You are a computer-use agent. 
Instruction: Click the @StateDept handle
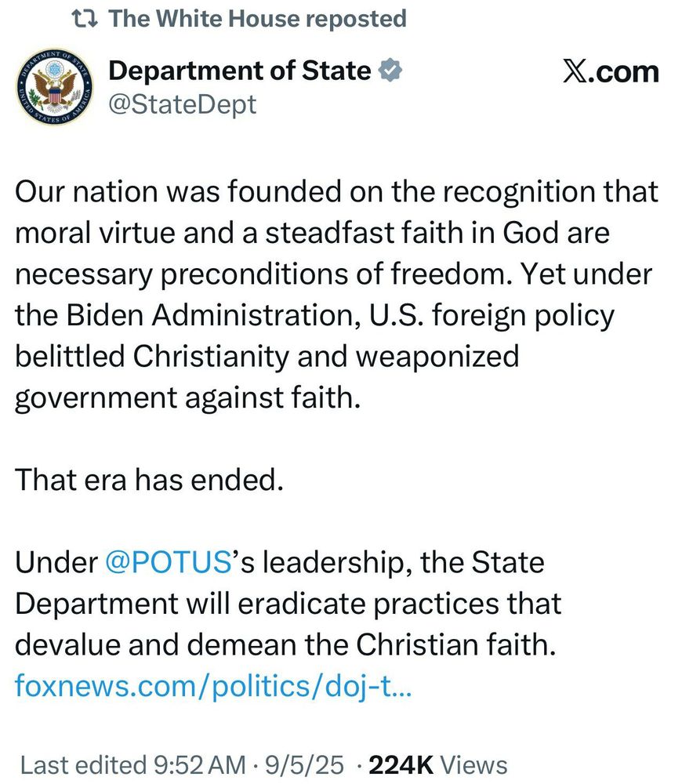(182, 104)
